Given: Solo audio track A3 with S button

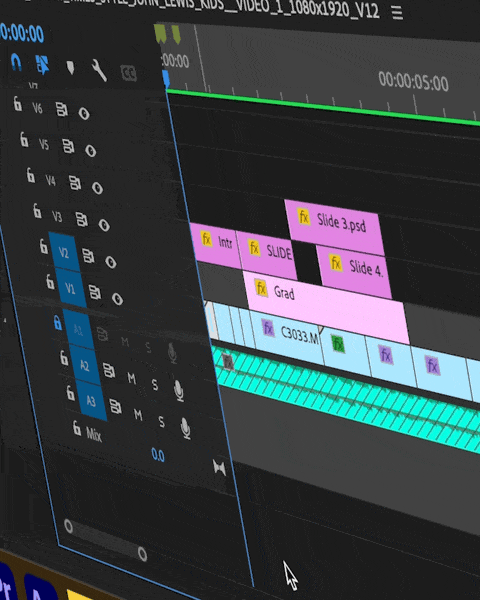Looking at the screenshot, I should (162, 422).
